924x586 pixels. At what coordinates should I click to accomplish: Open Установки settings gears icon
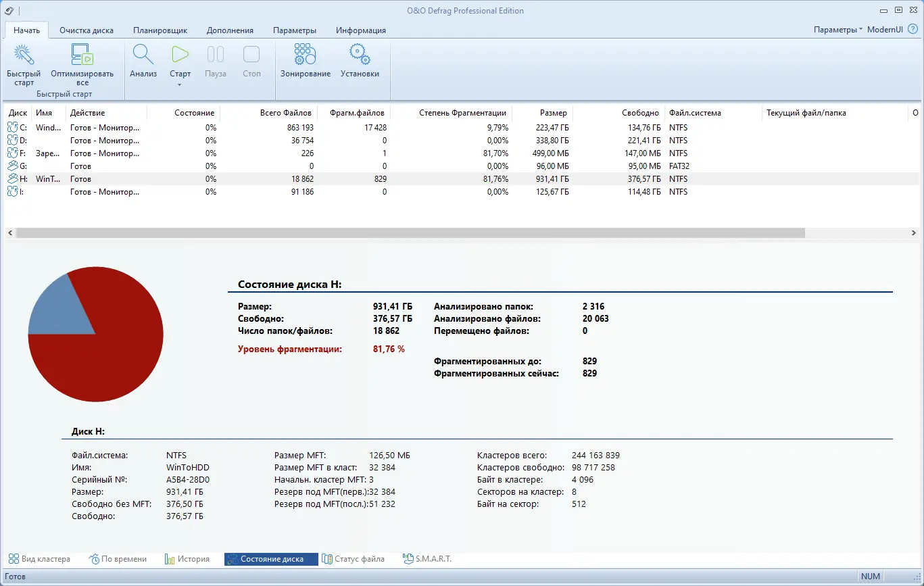[360, 55]
